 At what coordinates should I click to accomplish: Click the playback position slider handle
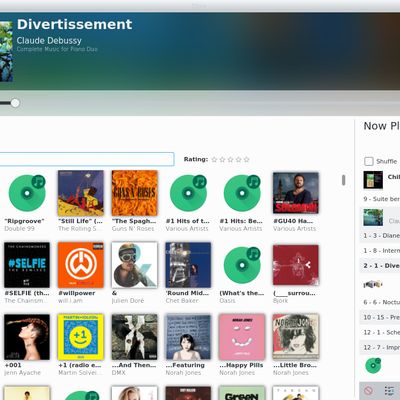click(x=15, y=103)
